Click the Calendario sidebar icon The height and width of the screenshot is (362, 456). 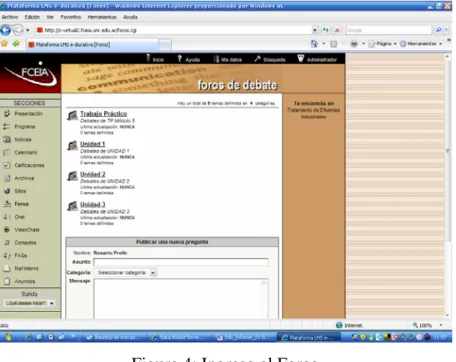7,152
